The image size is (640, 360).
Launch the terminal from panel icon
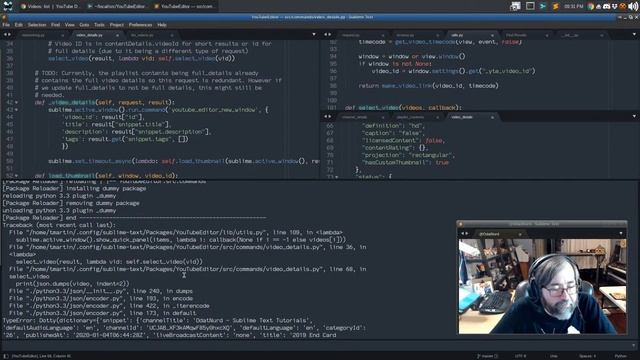point(530,6)
